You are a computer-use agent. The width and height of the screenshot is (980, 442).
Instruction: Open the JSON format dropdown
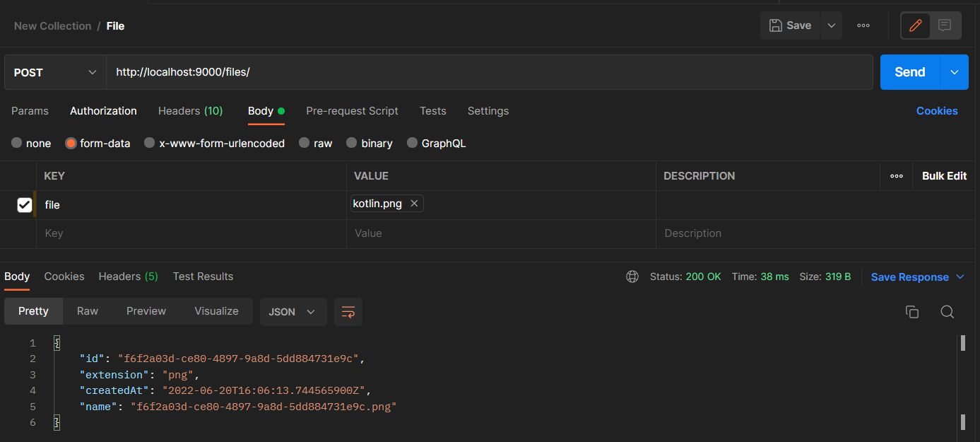[293, 312]
